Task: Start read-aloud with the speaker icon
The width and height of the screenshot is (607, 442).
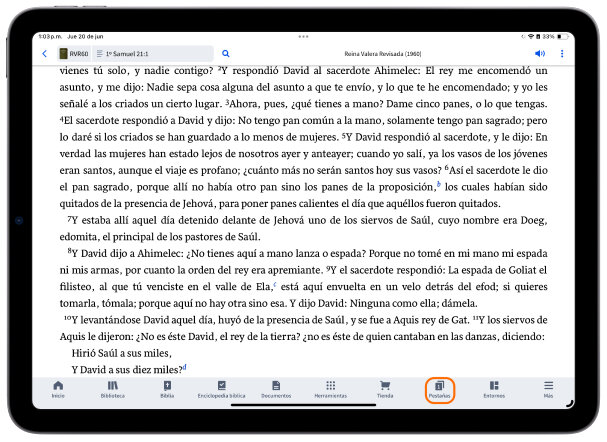Action: pos(540,53)
